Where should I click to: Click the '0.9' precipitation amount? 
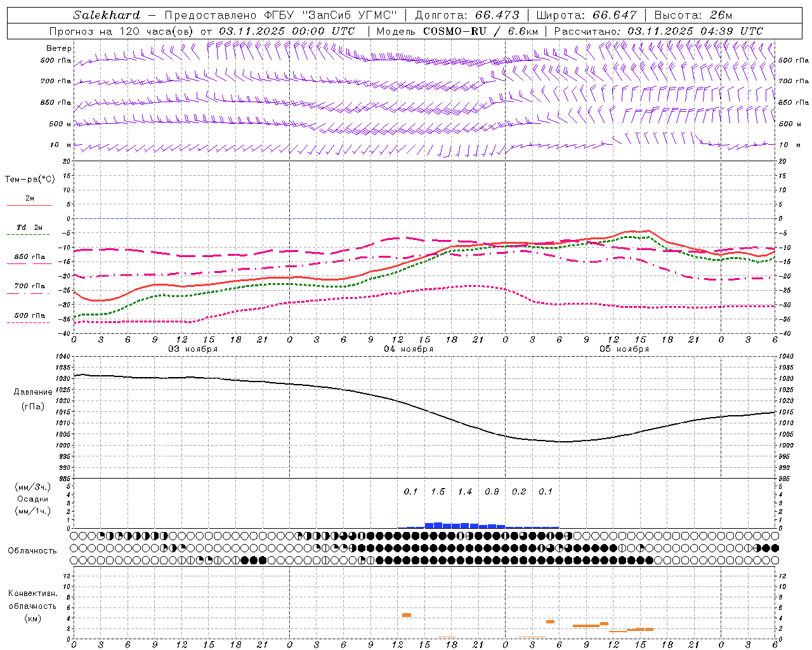[492, 492]
